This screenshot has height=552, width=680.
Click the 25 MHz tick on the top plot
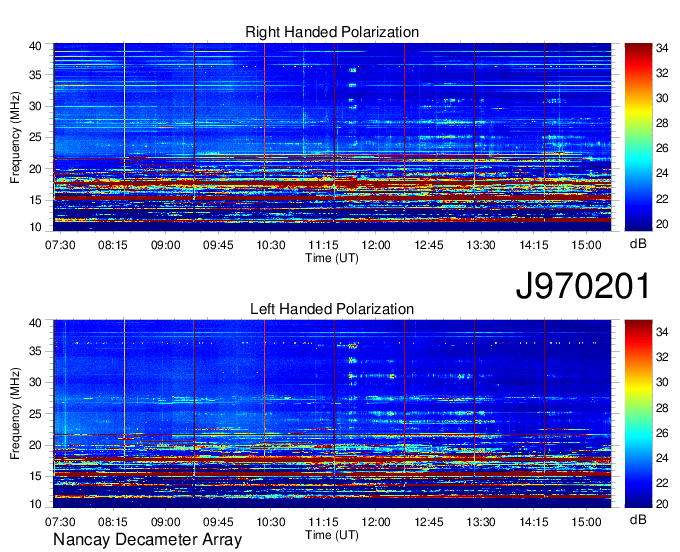tap(36, 137)
